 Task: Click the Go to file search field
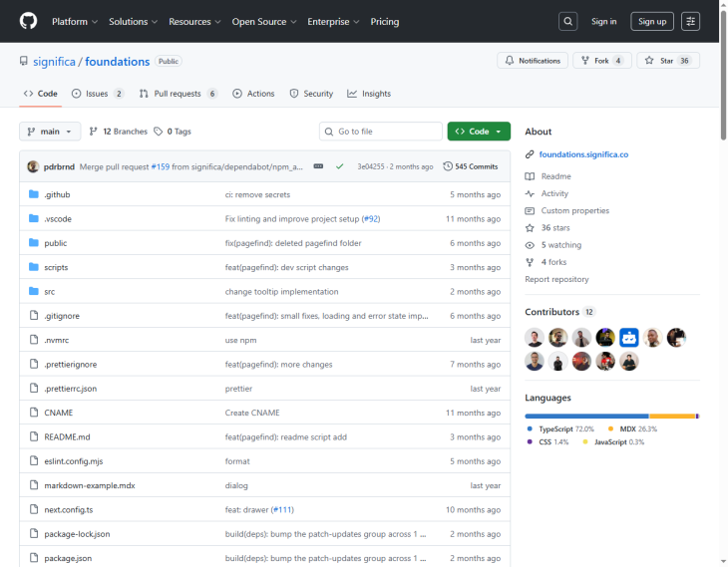381,132
